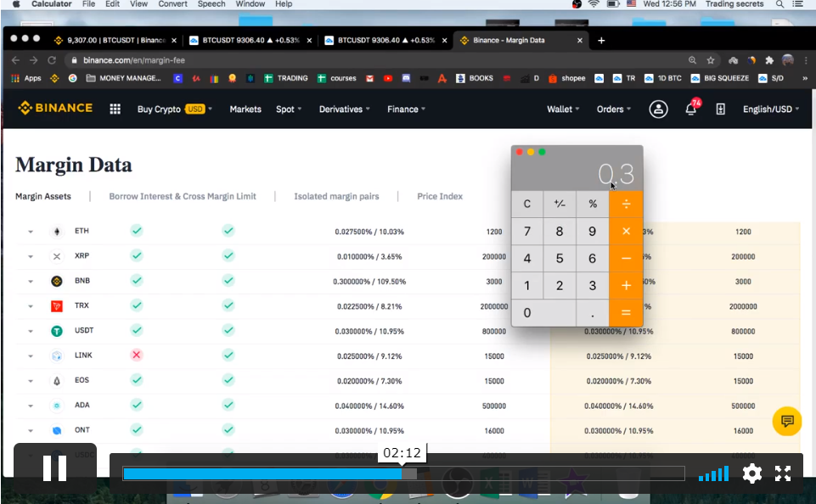
Task: Switch to the Price Index tab
Action: (x=440, y=196)
